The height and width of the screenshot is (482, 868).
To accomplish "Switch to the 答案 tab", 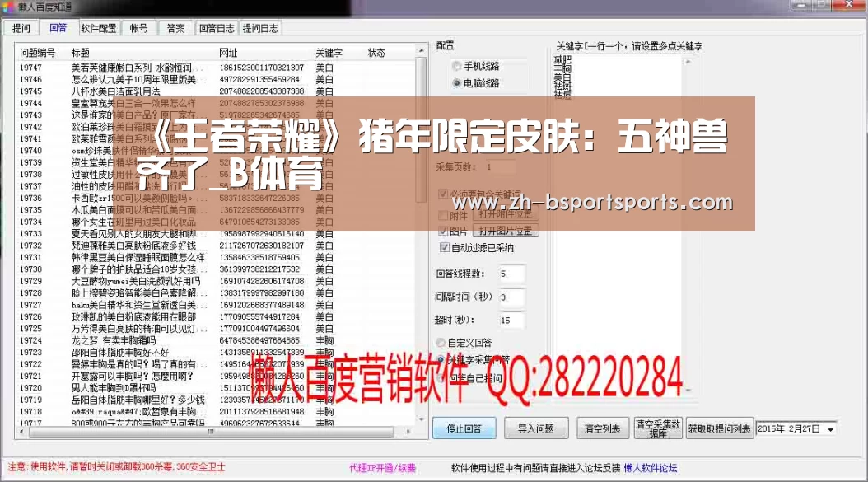I will click(x=176, y=28).
